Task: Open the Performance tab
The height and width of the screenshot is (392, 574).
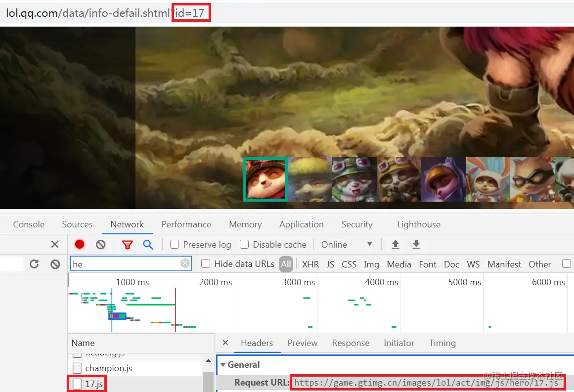Action: point(186,224)
